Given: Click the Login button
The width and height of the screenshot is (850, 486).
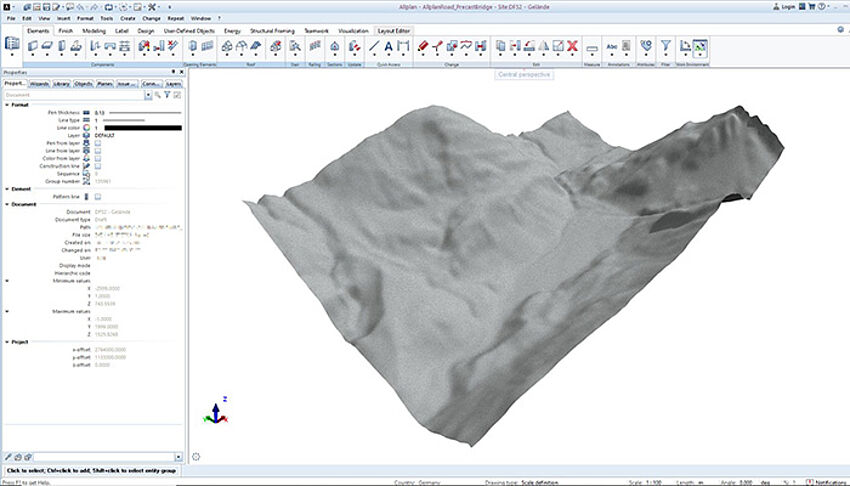Looking at the screenshot, I should (x=785, y=6).
